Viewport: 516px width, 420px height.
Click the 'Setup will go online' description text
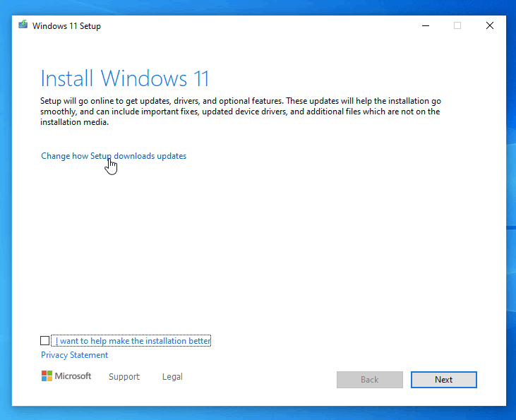click(241, 112)
